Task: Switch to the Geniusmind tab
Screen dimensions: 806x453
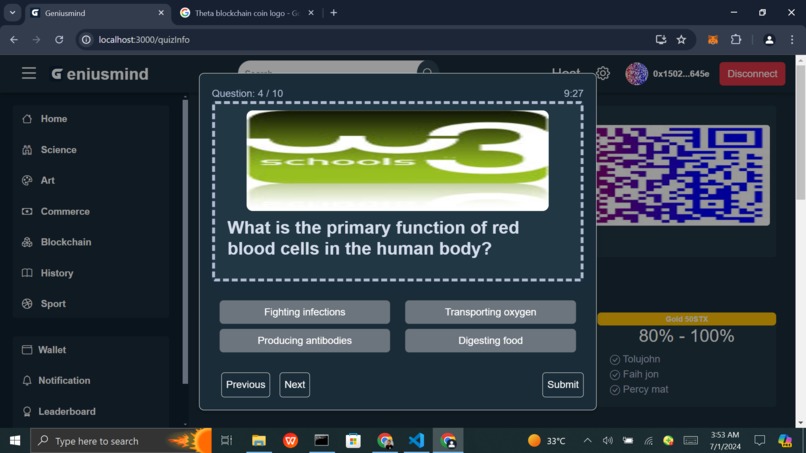Action: 98,13
